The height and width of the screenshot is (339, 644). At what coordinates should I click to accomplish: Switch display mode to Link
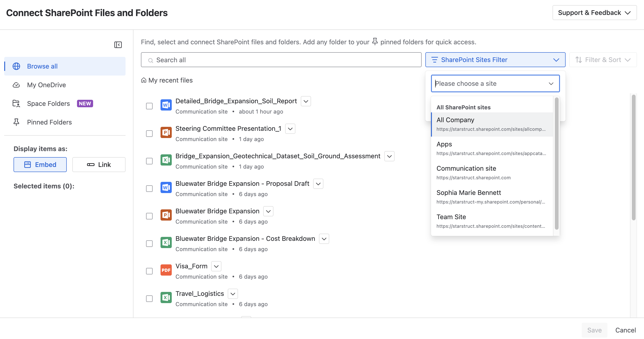point(99,165)
